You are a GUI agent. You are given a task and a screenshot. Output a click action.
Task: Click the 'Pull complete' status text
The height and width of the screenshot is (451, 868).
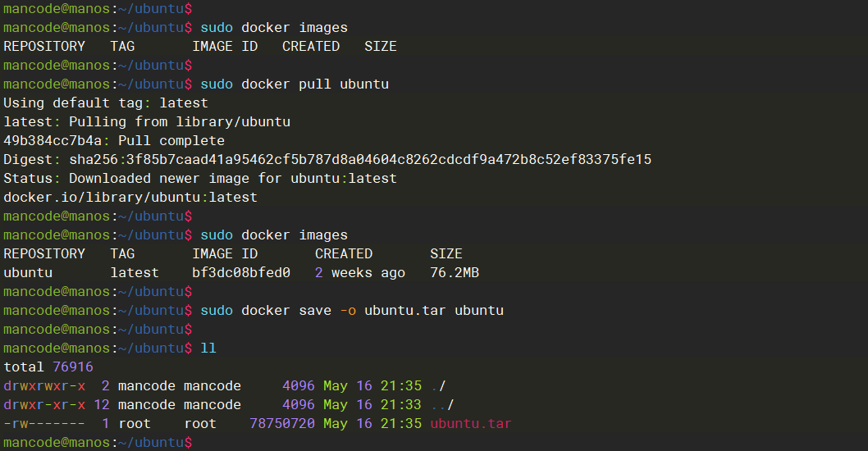171,141
